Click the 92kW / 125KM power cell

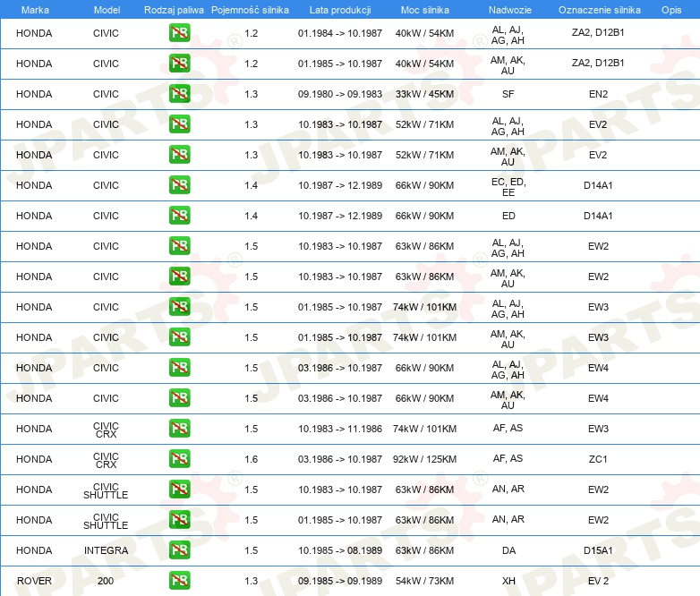tap(424, 459)
